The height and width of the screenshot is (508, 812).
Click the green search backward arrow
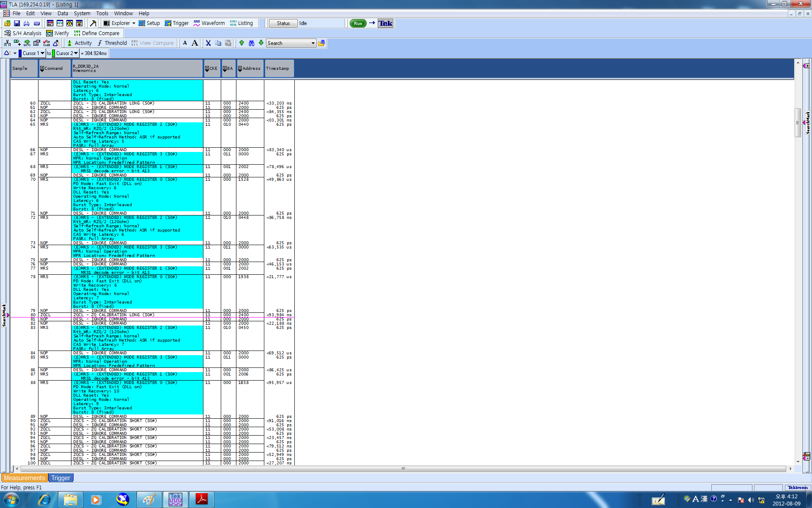click(241, 43)
